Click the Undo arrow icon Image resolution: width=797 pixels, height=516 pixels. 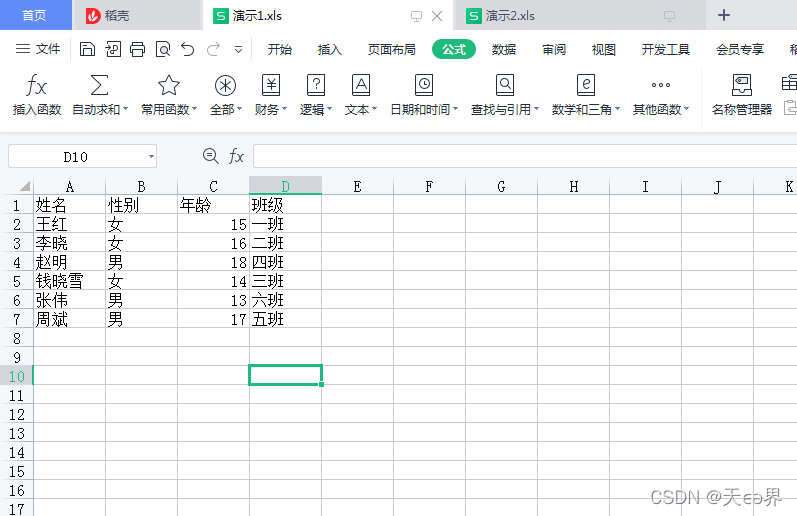tap(188, 49)
